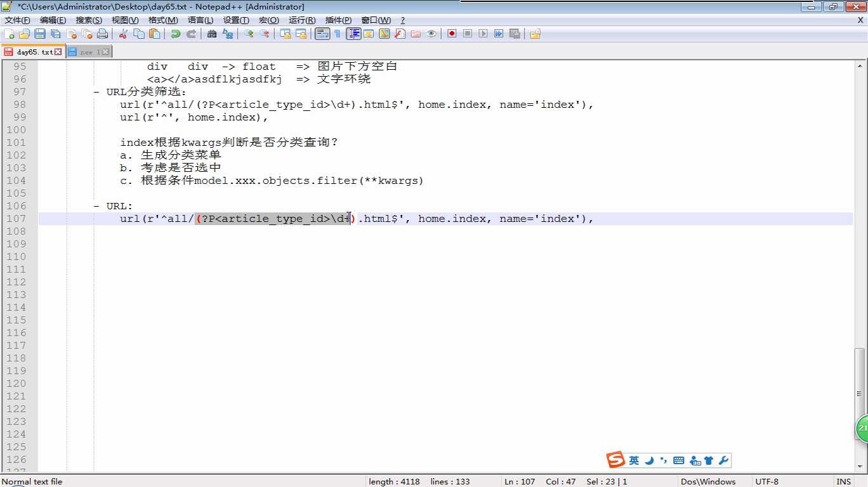Save the current file via toolbar

pyautogui.click(x=40, y=34)
